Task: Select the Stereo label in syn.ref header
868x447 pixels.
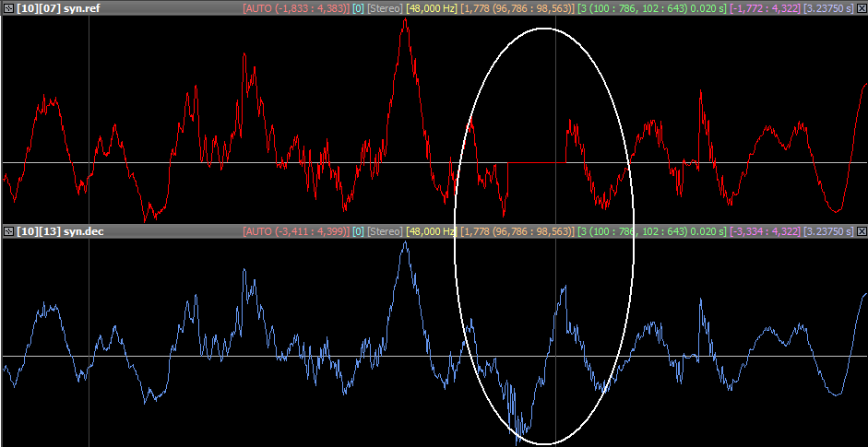Action: 386,7
